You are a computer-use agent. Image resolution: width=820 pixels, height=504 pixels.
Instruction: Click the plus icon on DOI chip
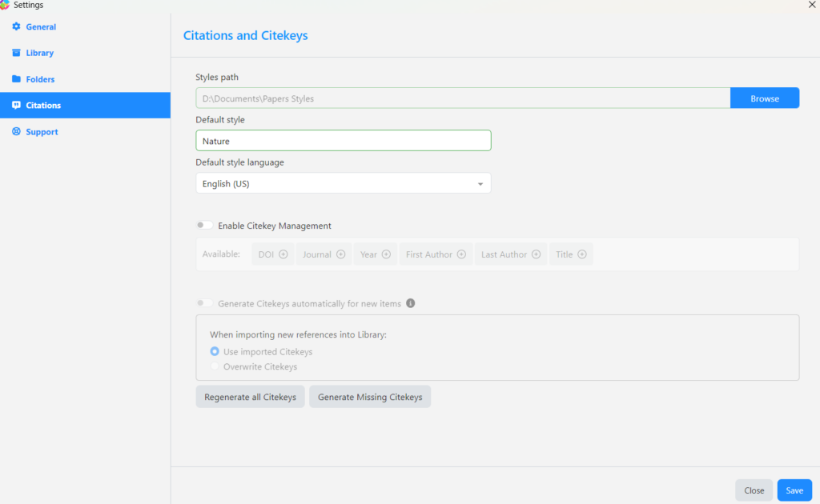point(283,254)
